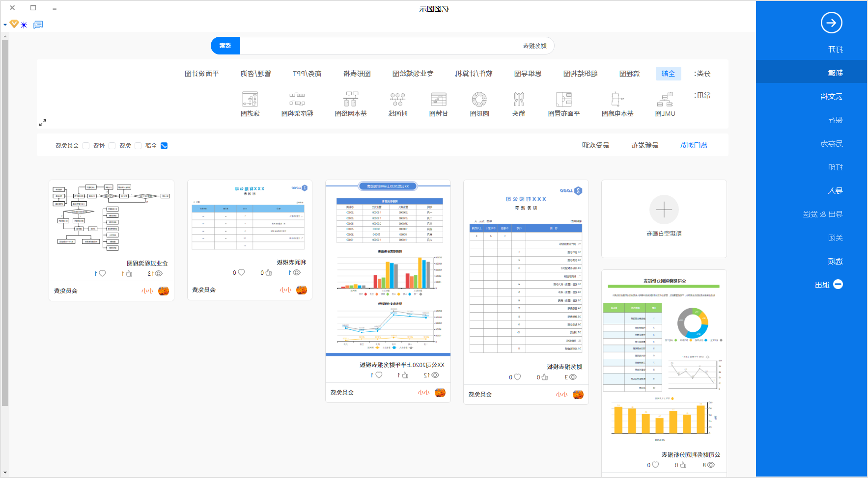Check the 会员免费 filter checkbox

86,146
